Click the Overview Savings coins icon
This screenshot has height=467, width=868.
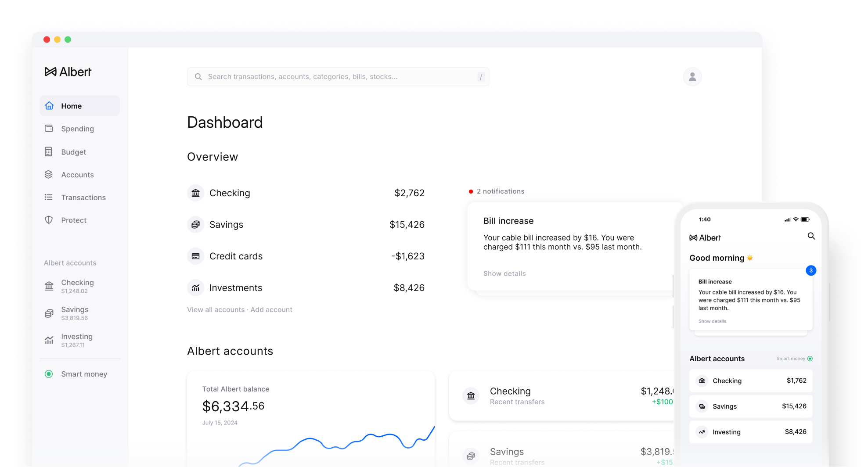(x=196, y=225)
